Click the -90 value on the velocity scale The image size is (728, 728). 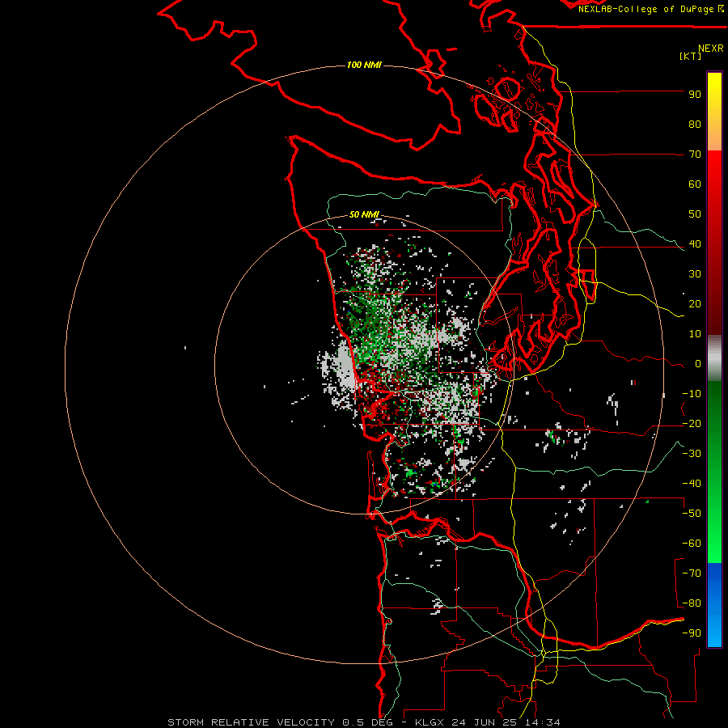tap(692, 633)
